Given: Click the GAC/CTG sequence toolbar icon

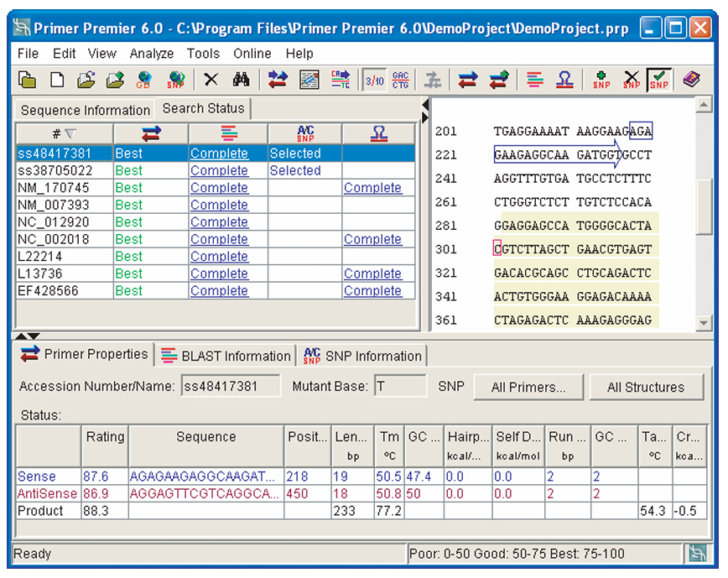Looking at the screenshot, I should (x=401, y=81).
